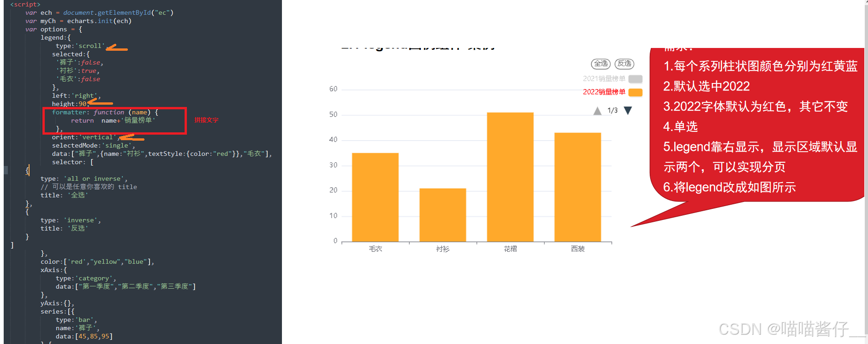Click the x-axis label 西装

point(577,249)
